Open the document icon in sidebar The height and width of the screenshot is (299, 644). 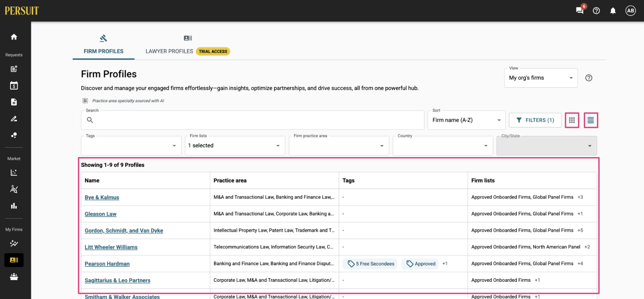click(14, 102)
